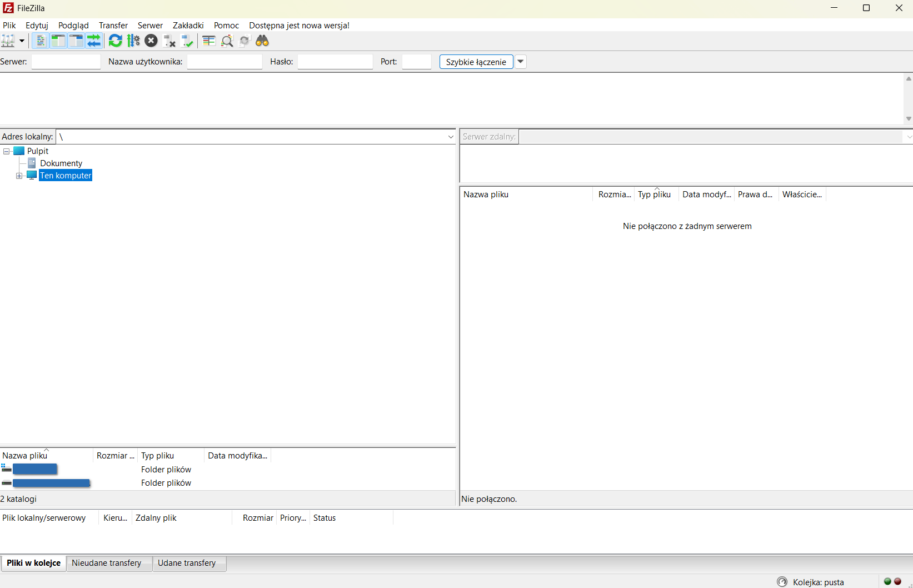Expand the Ten komputer tree node
913x588 pixels.
pos(19,176)
